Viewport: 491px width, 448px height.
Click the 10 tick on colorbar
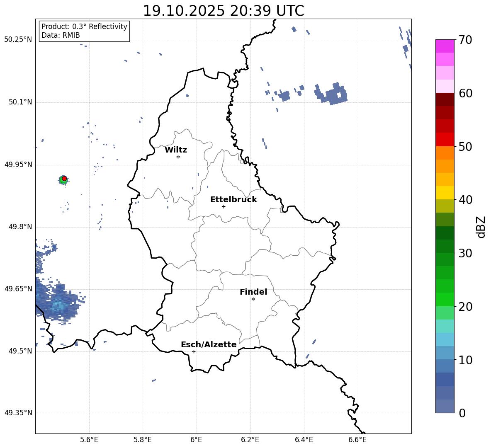pyautogui.click(x=465, y=360)
